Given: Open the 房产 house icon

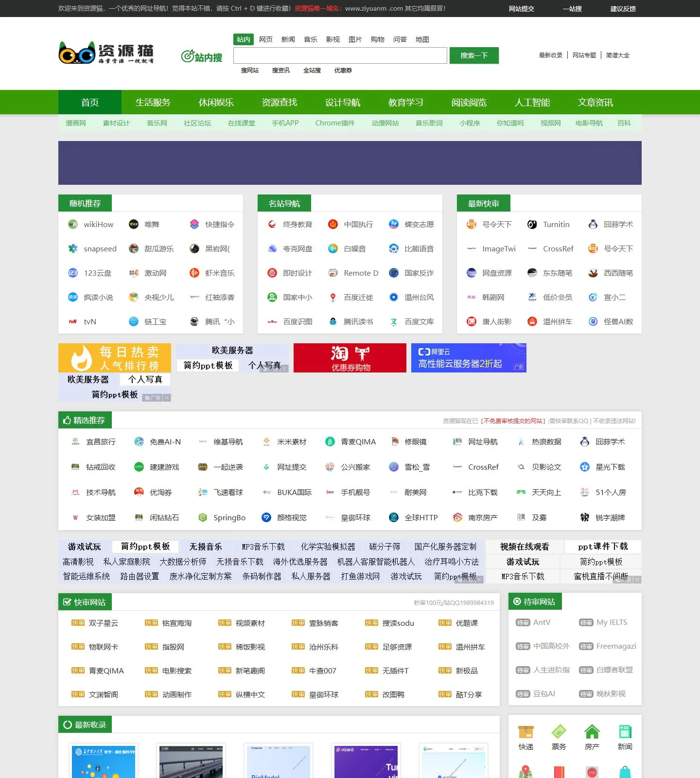Looking at the screenshot, I should point(592,732).
